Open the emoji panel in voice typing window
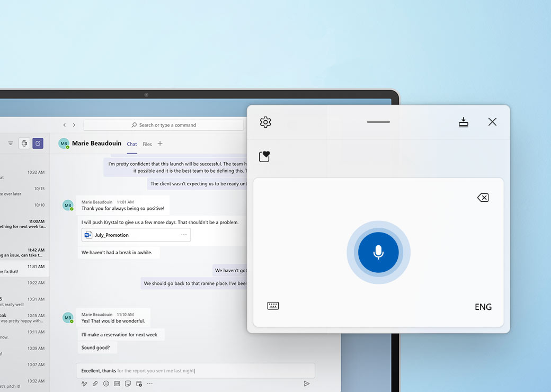This screenshot has height=392, width=551. [x=264, y=156]
